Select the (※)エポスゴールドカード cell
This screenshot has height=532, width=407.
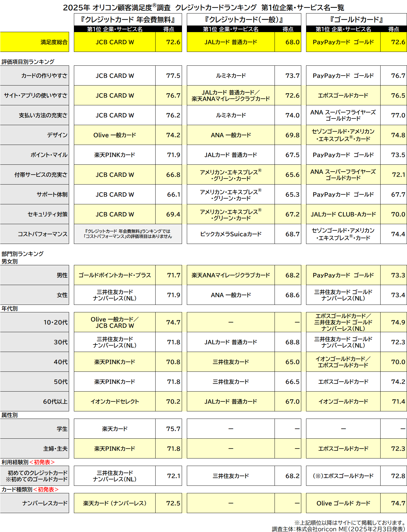pos(343,476)
